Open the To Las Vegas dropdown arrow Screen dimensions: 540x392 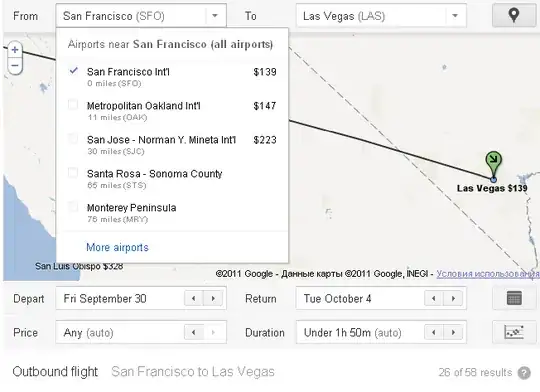455,16
